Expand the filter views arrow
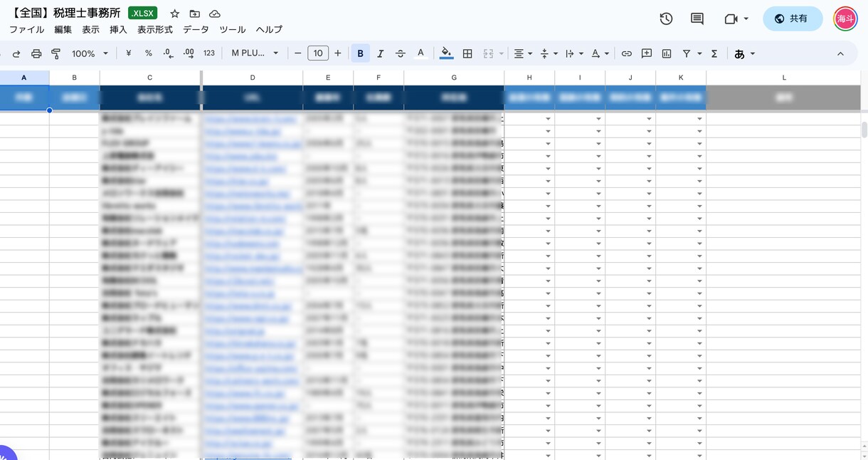Image resolution: width=868 pixels, height=460 pixels. click(700, 53)
